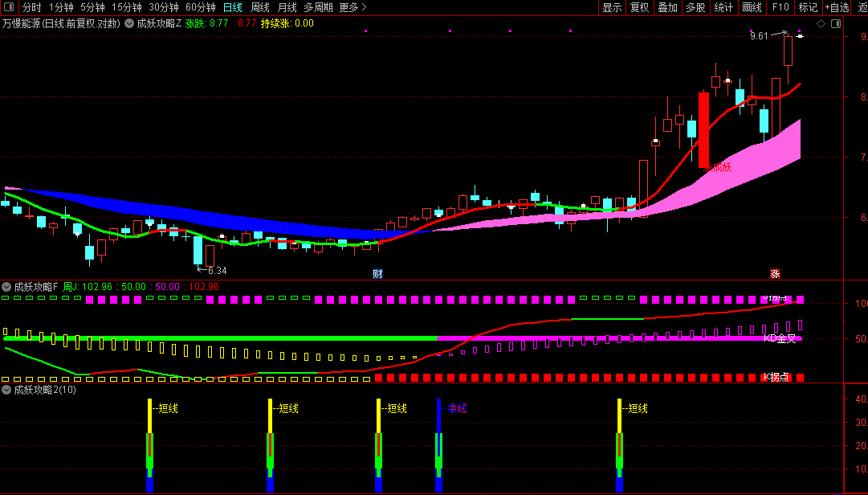Open the 叠加 overlay tool
Screen dimensions: 868x495
(667, 7)
